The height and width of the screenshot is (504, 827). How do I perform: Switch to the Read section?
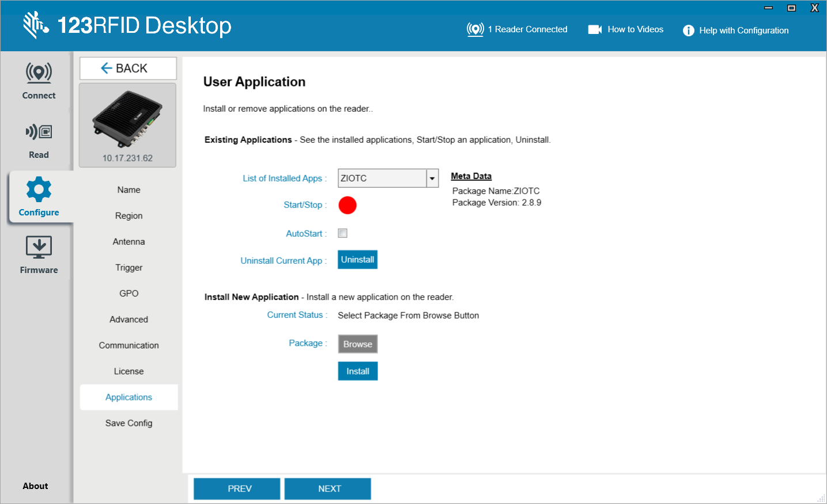pos(38,140)
